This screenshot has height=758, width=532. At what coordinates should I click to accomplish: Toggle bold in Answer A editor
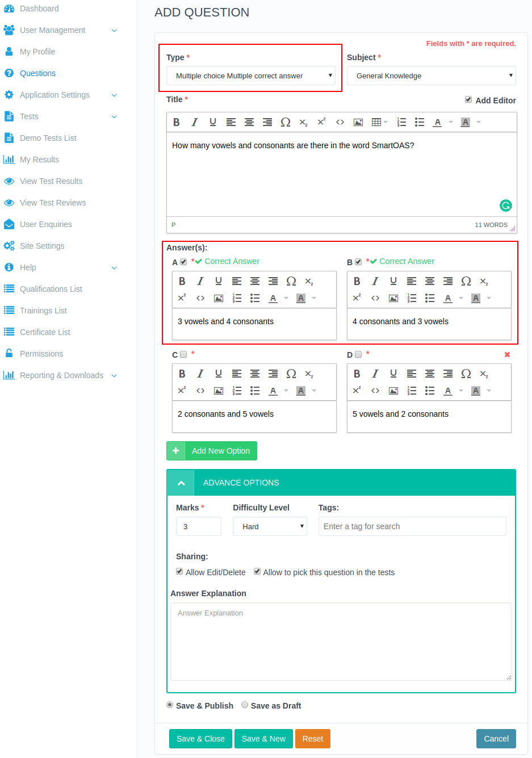(x=182, y=281)
